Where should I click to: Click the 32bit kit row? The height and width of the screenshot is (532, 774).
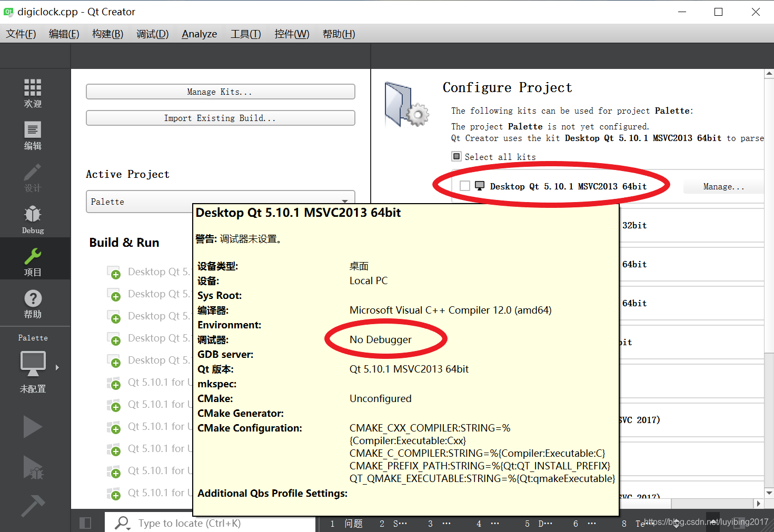692,225
